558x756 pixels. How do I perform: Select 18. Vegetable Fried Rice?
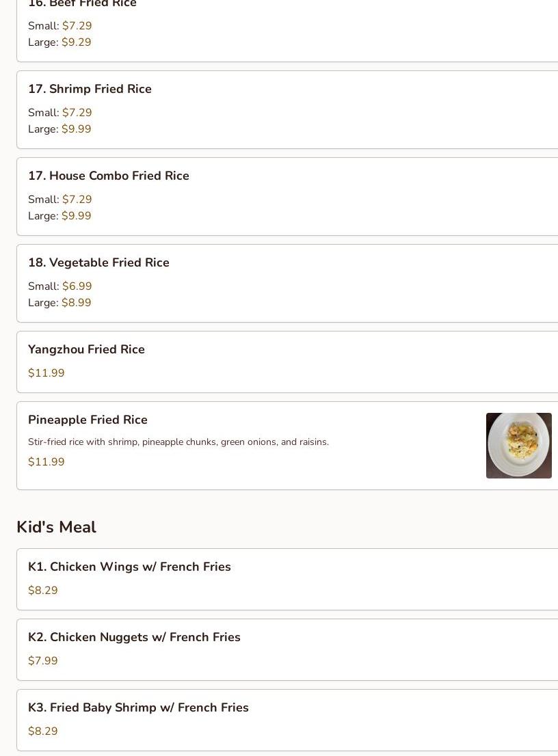tap(287, 284)
